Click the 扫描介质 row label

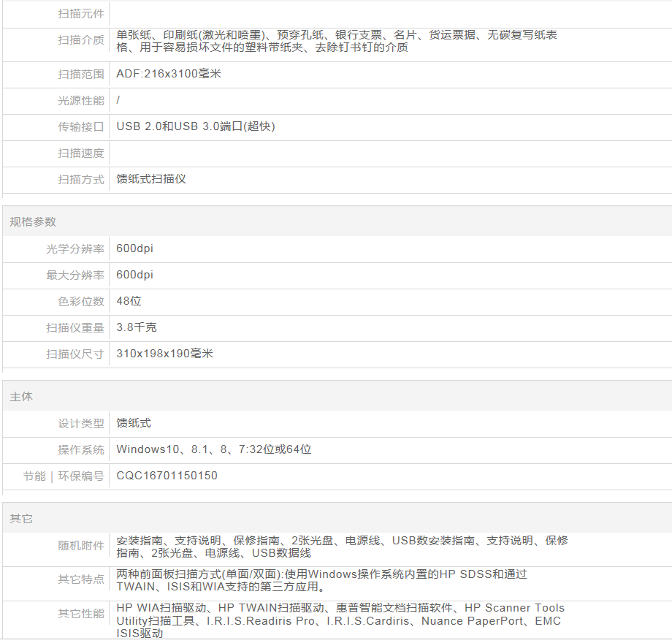[x=81, y=41]
